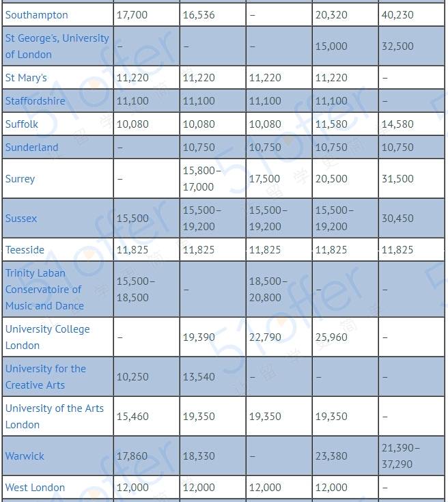Select the 14,580 cell in Suffolk row
This screenshot has width=448, height=502.
pyautogui.click(x=411, y=124)
